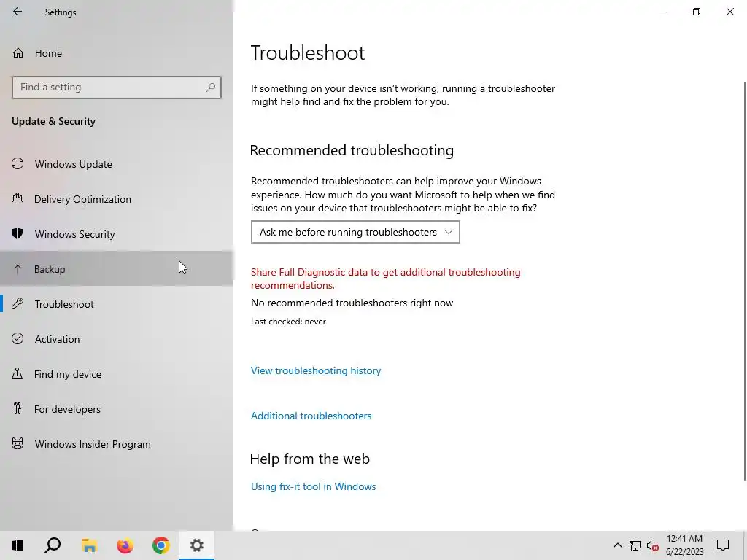Image resolution: width=747 pixels, height=560 pixels.
Task: Open the taskbar clock and date
Action: tap(684, 545)
